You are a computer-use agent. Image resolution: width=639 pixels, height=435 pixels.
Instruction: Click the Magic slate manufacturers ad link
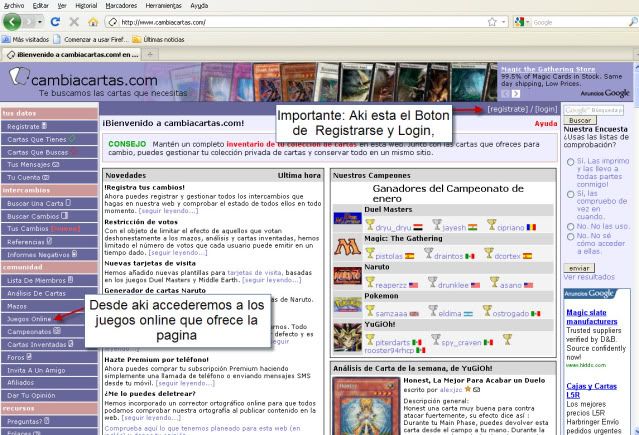pyautogui.click(x=592, y=317)
